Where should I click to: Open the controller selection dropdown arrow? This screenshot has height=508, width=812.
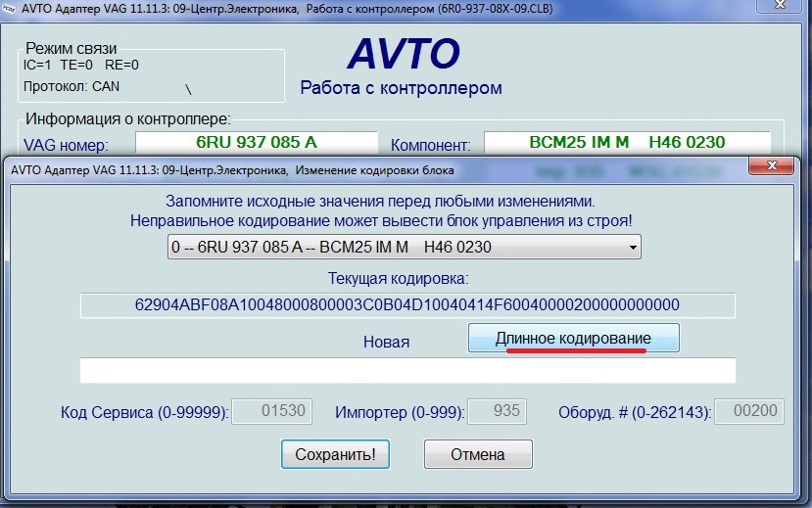(x=632, y=248)
